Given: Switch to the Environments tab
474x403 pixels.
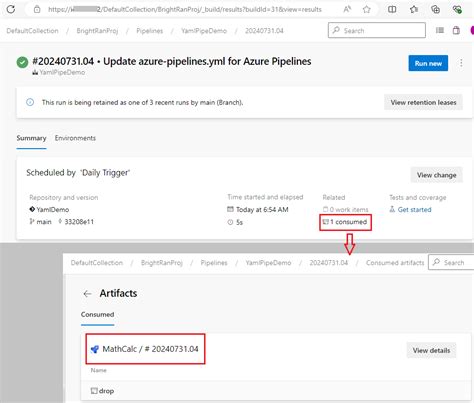Looking at the screenshot, I should (75, 138).
